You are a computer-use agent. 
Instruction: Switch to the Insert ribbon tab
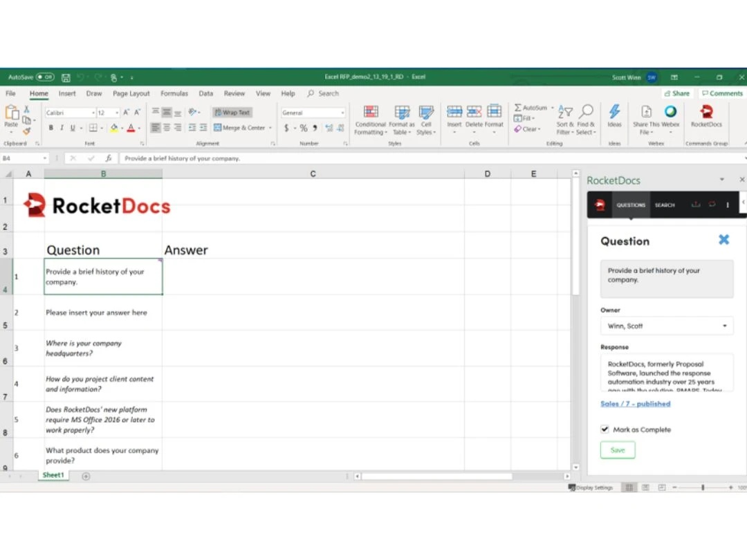67,93
